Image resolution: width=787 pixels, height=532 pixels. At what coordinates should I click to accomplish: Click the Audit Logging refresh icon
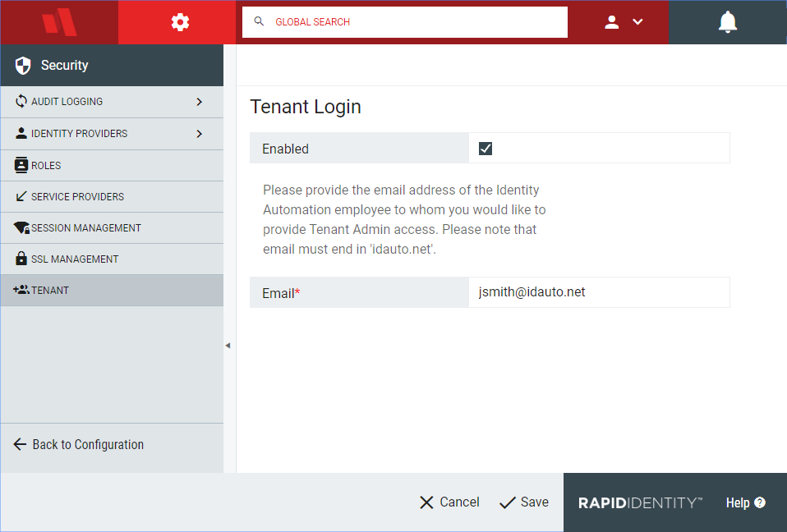pyautogui.click(x=21, y=101)
